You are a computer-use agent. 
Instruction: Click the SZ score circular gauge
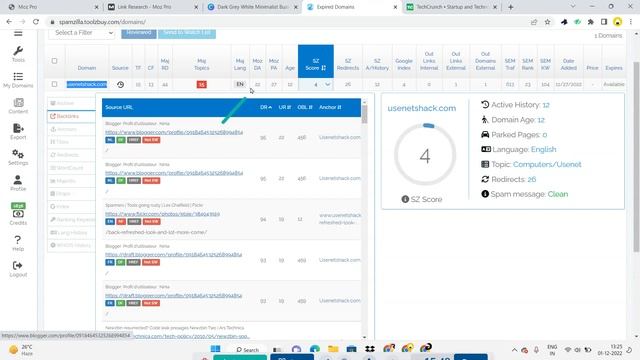click(425, 155)
